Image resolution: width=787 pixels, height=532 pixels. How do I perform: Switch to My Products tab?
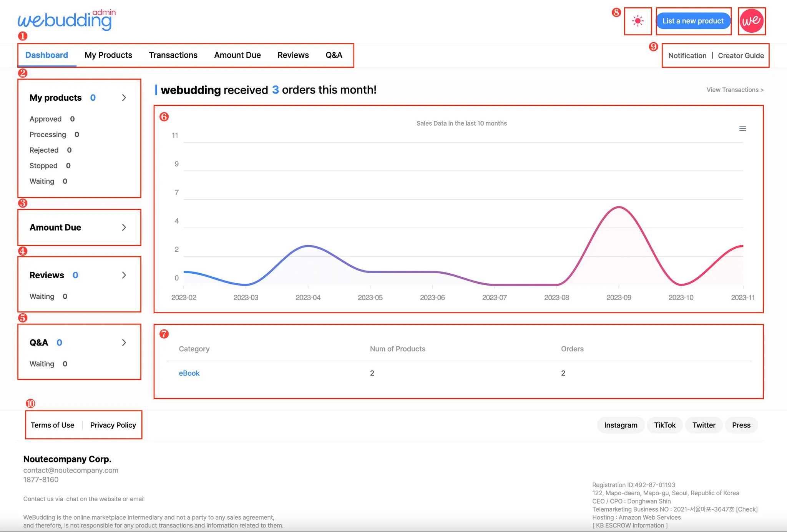(x=108, y=55)
